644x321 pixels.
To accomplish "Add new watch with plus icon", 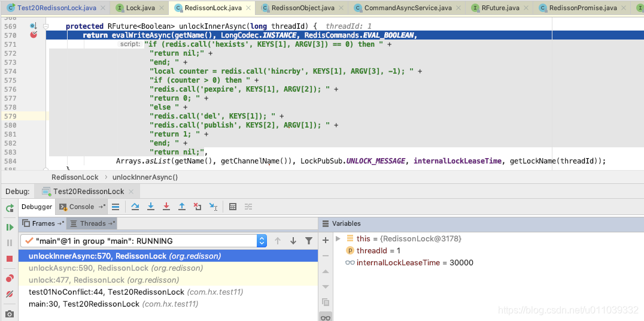I will [x=326, y=240].
